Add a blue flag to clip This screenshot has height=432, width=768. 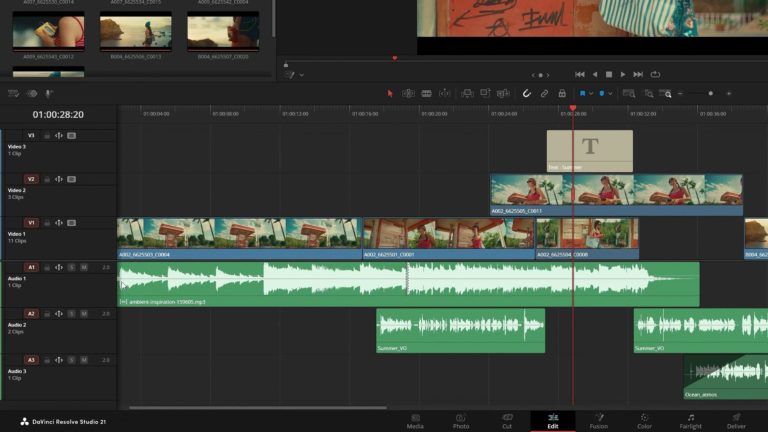coord(582,94)
